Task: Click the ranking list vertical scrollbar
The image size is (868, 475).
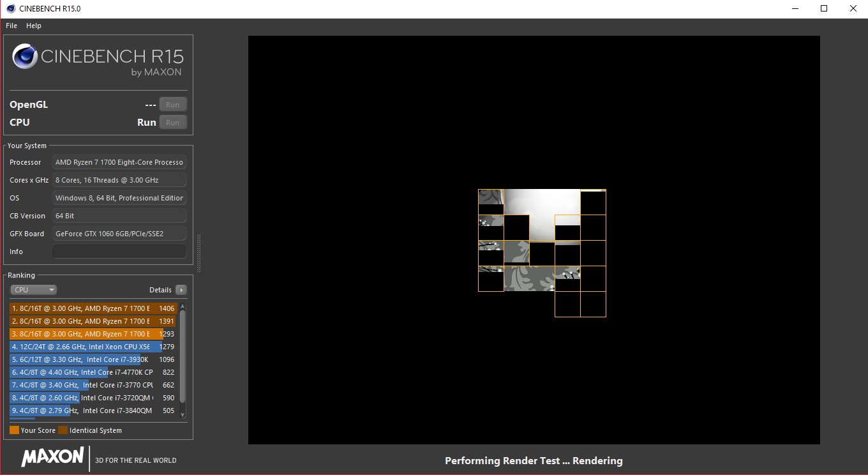Action: (x=183, y=361)
